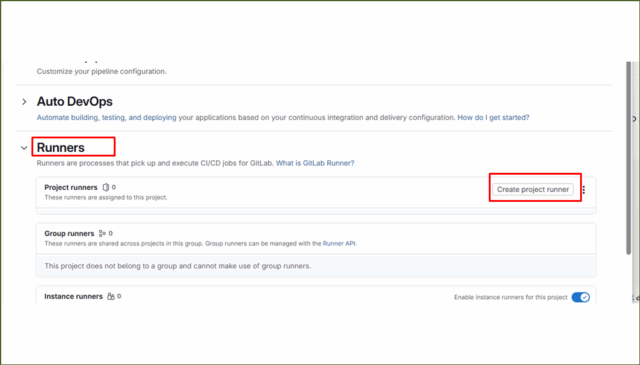Click the vertical page scrollbar
The width and height of the screenshot is (640, 365).
click(x=629, y=158)
